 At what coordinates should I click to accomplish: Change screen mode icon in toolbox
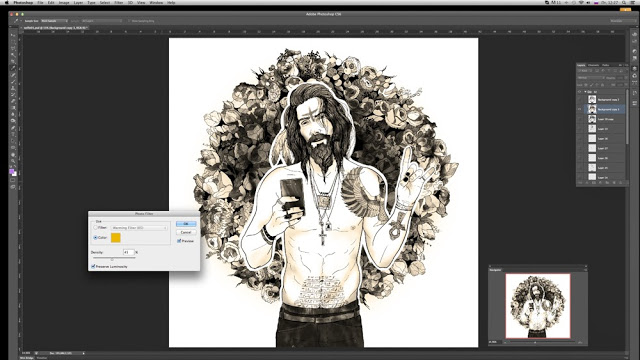13,187
